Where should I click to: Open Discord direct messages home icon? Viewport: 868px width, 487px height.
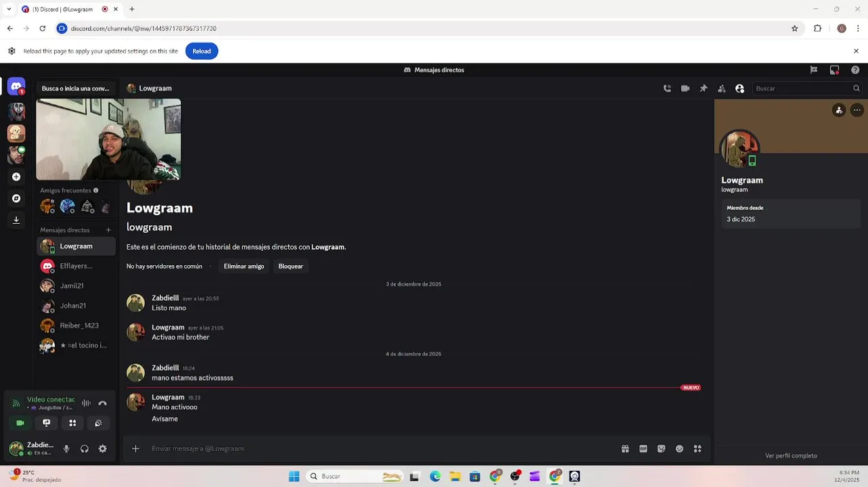pyautogui.click(x=16, y=87)
